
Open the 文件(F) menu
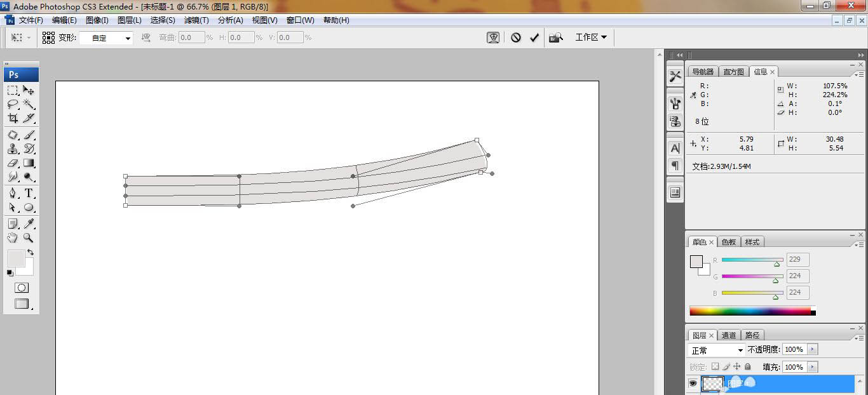[31, 20]
